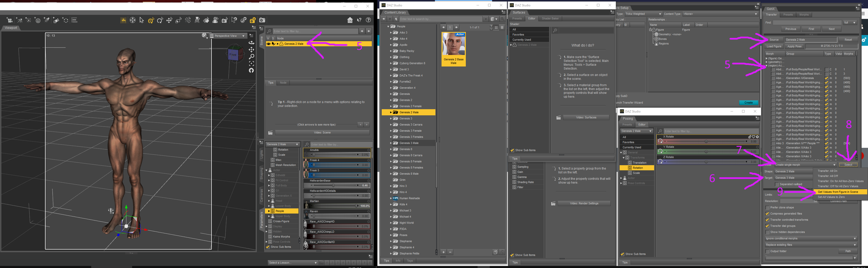868x268 pixels.
Task: Toggle Show Sub Items in Parameters pane
Action: click(x=268, y=247)
